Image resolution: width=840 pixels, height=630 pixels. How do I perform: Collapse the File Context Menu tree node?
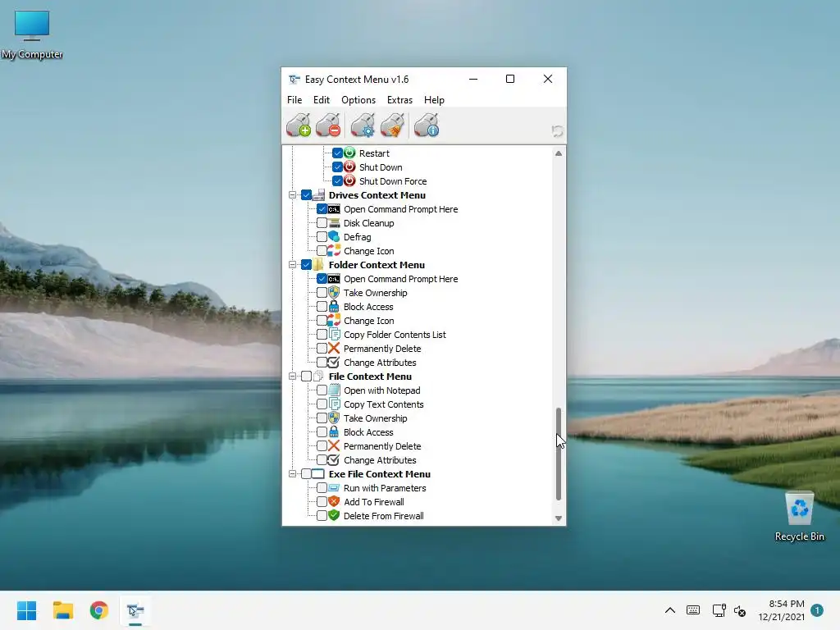coord(293,376)
